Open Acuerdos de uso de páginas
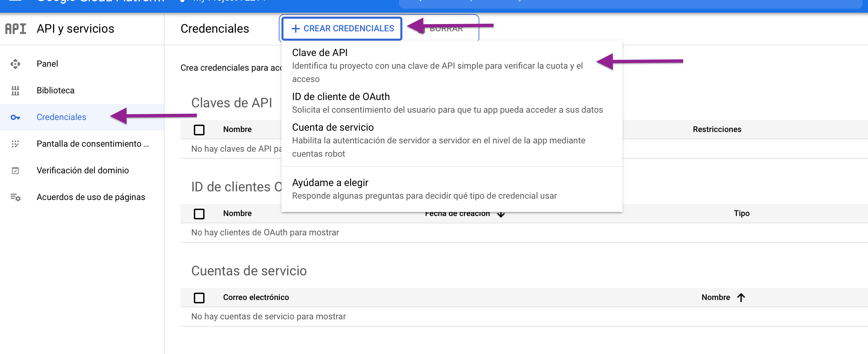The height and width of the screenshot is (354, 868). point(82,197)
